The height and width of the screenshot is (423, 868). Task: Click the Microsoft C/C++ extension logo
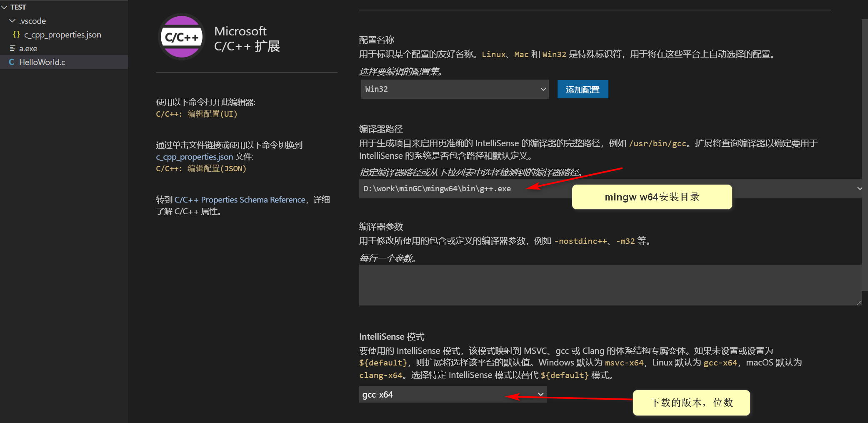182,37
